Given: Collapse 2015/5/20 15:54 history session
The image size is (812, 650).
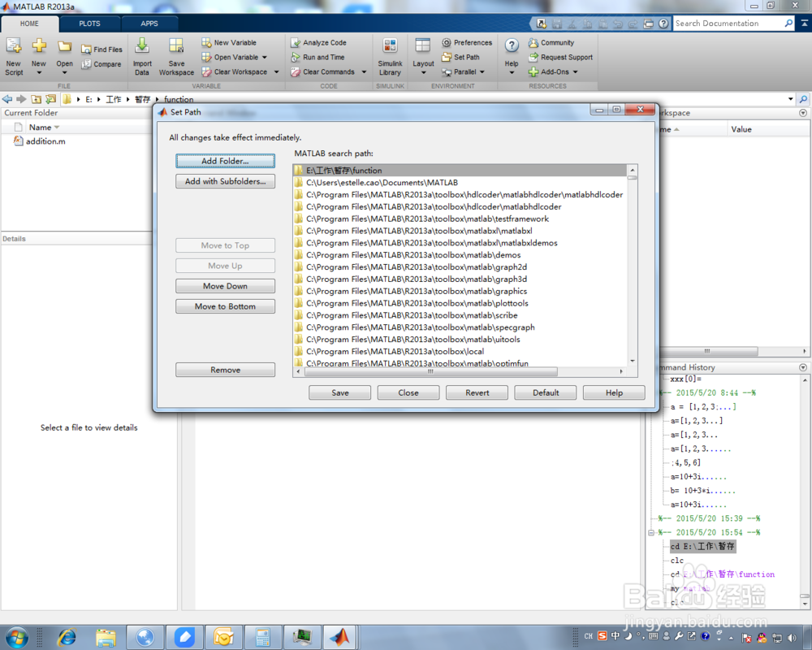Looking at the screenshot, I should pos(651,532).
